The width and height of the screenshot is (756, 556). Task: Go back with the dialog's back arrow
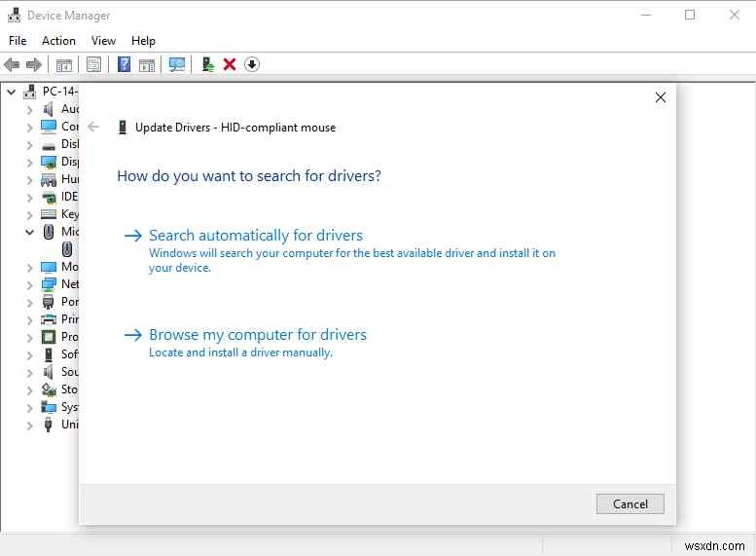(93, 127)
